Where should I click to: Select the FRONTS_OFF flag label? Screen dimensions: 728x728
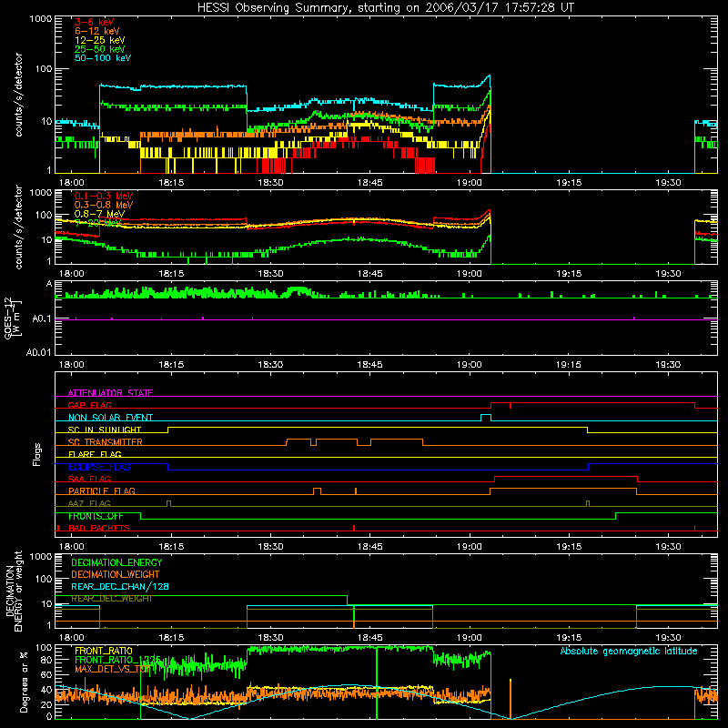[x=96, y=516]
